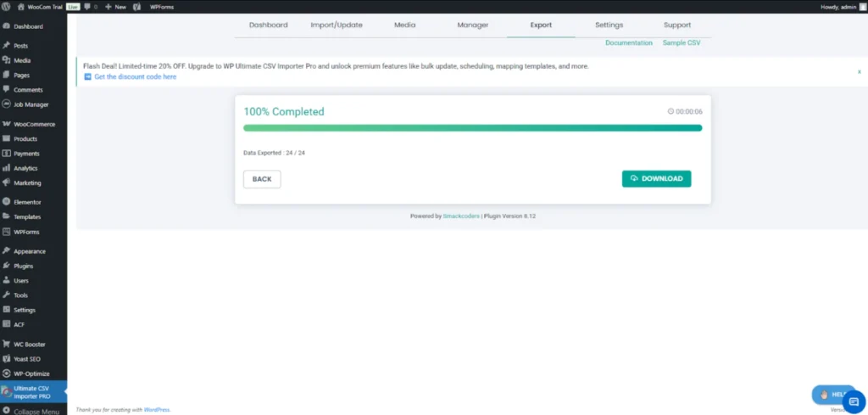The image size is (868, 415).
Task: Open the Documentation link
Action: tap(629, 42)
